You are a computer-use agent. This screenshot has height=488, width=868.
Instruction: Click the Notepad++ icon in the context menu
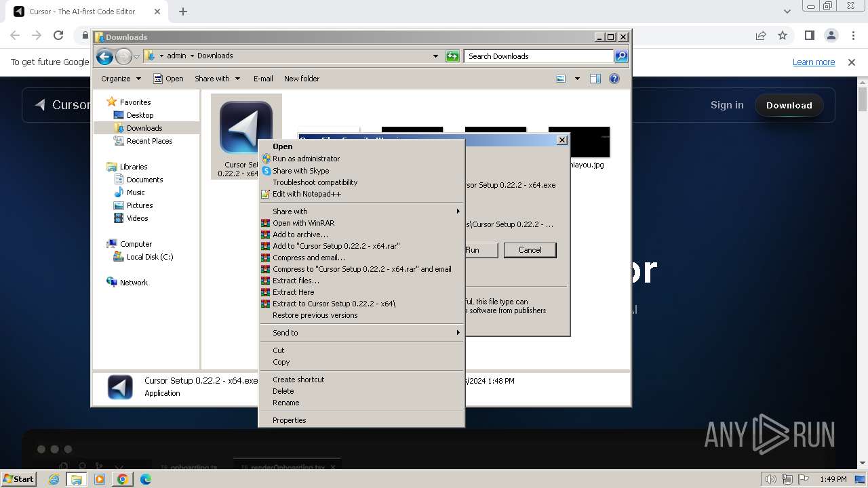coord(266,194)
